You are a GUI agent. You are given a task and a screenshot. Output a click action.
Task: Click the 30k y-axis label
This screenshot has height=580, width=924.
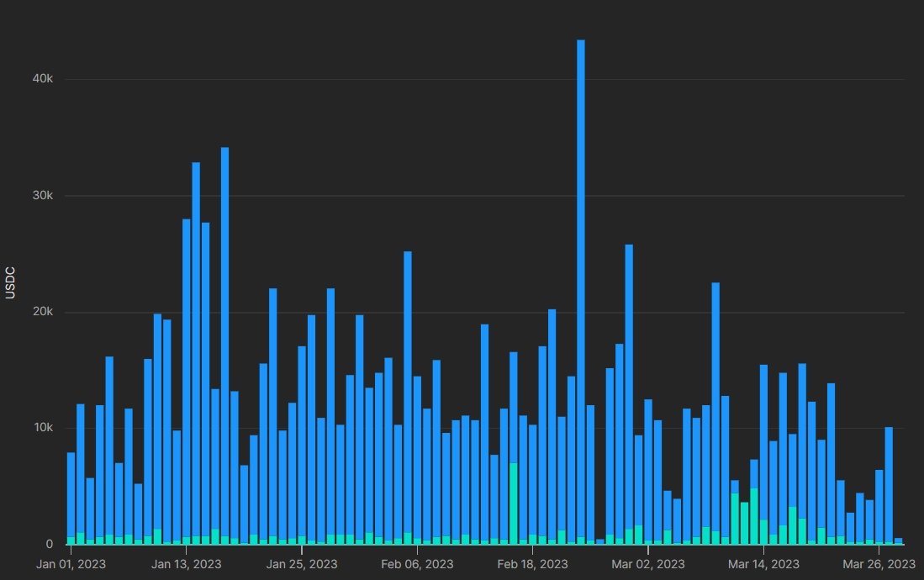coord(43,196)
